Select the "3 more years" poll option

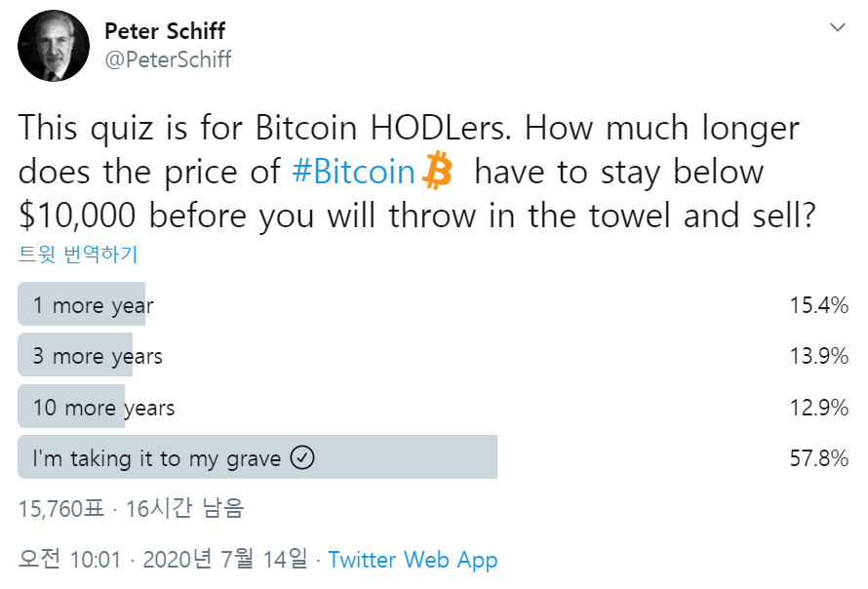pos(98,356)
